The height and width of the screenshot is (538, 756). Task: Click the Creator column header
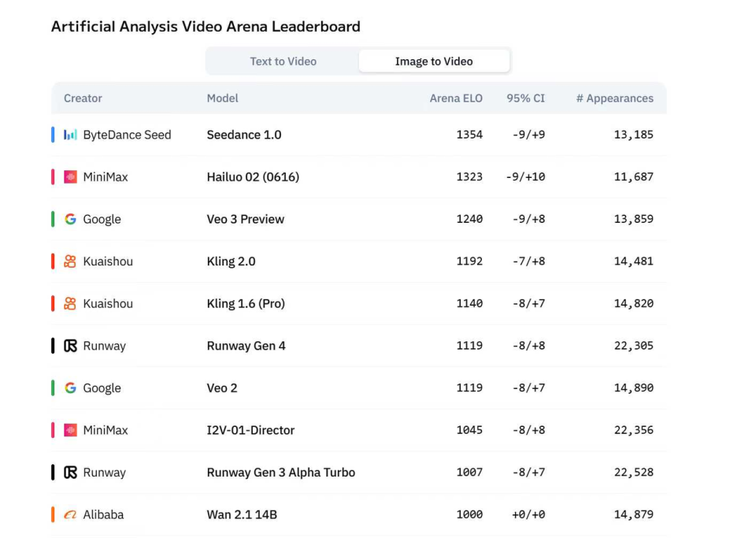[x=83, y=98]
